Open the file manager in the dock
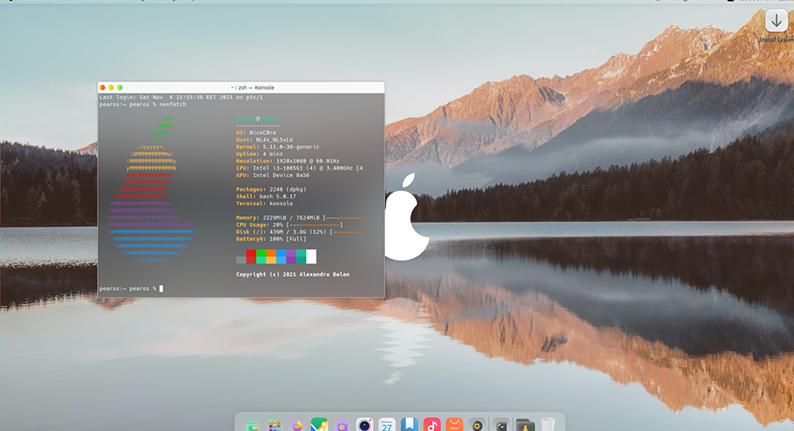794x431 pixels. pos(252,425)
